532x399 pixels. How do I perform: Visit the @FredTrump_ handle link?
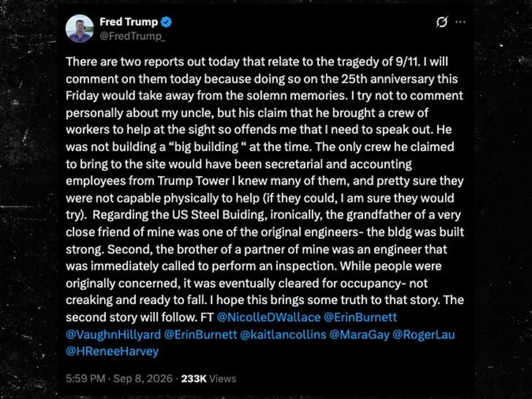tap(132, 36)
